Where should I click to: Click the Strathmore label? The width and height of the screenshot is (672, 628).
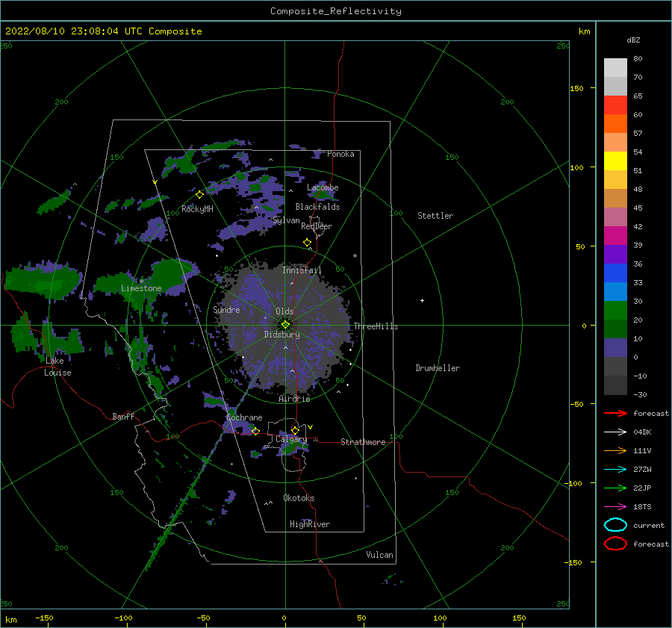coord(363,442)
